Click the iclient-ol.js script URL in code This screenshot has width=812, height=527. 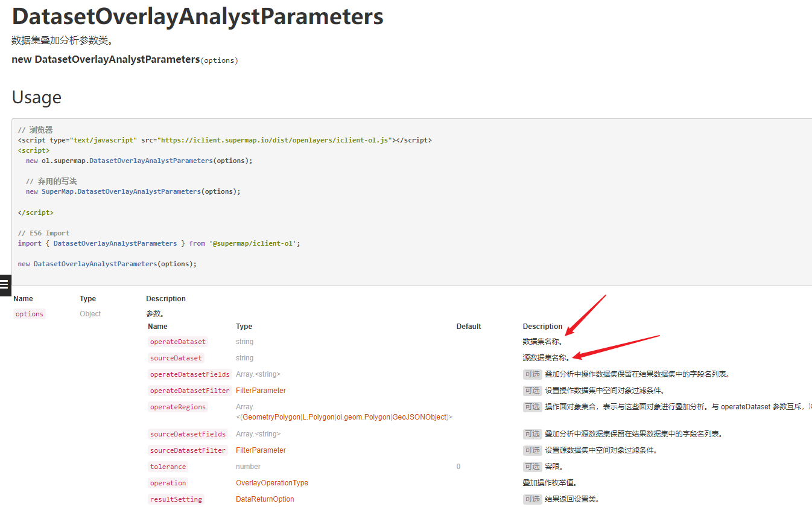click(274, 140)
